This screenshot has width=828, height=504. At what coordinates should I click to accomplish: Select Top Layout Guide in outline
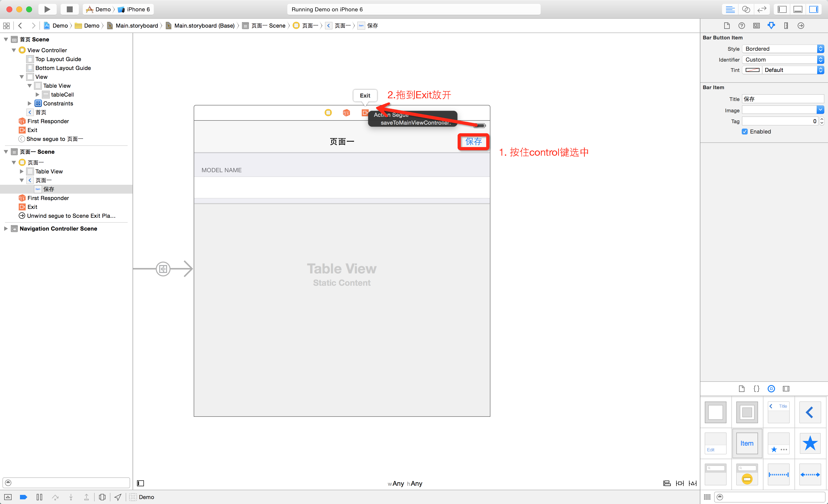point(58,59)
